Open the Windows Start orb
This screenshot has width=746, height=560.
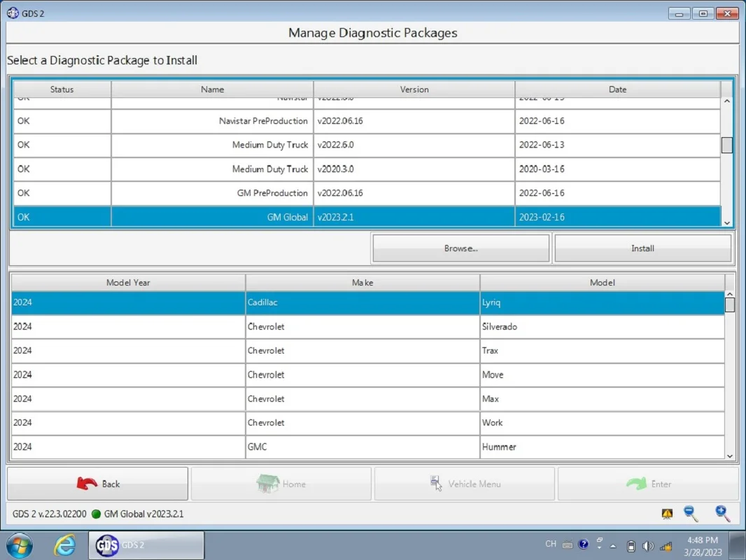coord(20,545)
